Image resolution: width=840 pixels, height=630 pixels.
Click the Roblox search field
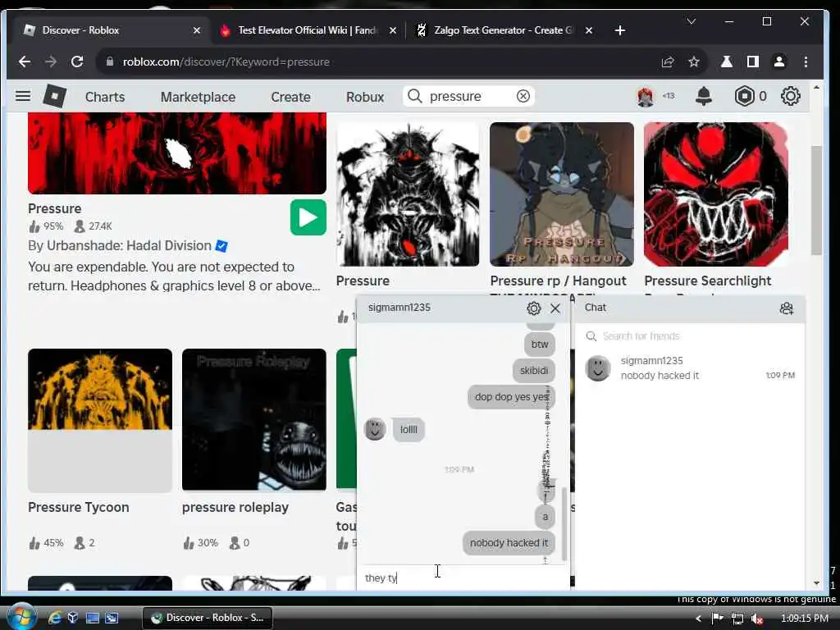468,96
